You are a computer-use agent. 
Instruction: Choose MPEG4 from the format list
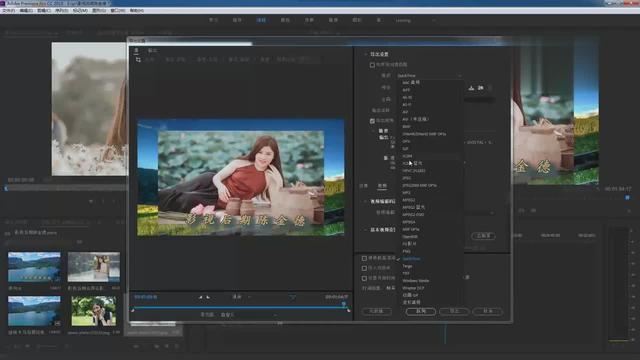tap(409, 222)
